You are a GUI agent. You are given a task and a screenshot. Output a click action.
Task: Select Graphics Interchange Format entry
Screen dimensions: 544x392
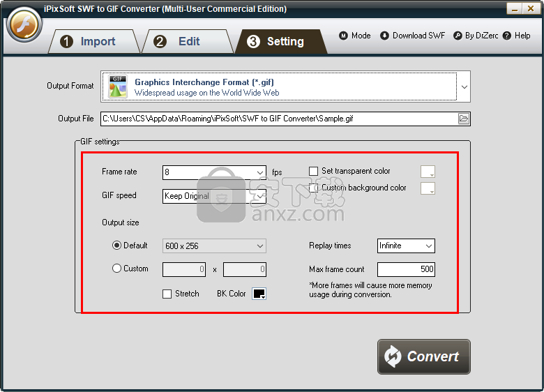coord(279,86)
